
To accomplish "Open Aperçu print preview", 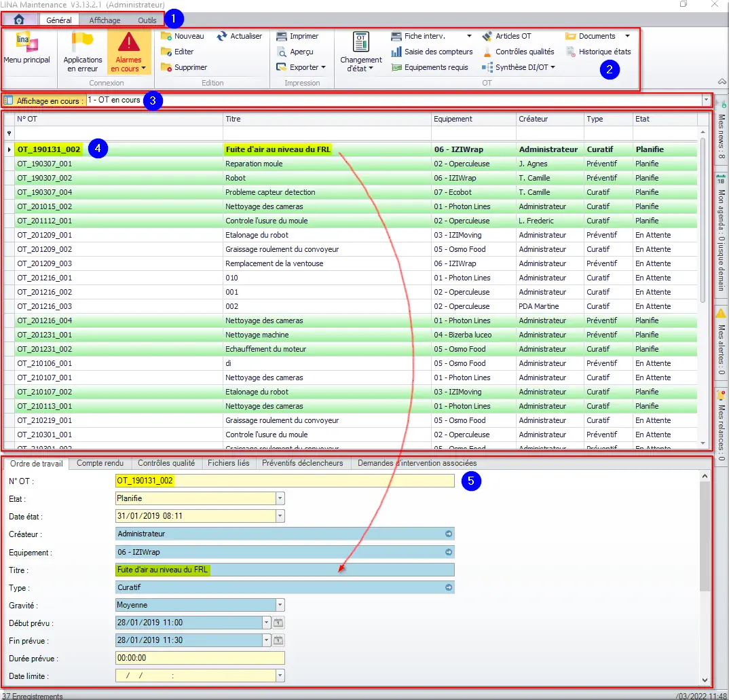I will (x=295, y=52).
